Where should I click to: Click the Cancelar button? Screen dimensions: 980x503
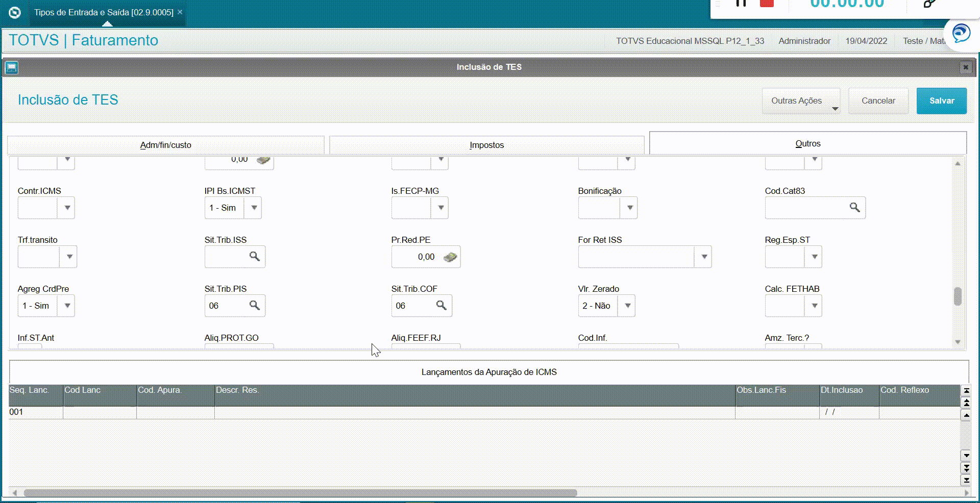click(x=878, y=100)
